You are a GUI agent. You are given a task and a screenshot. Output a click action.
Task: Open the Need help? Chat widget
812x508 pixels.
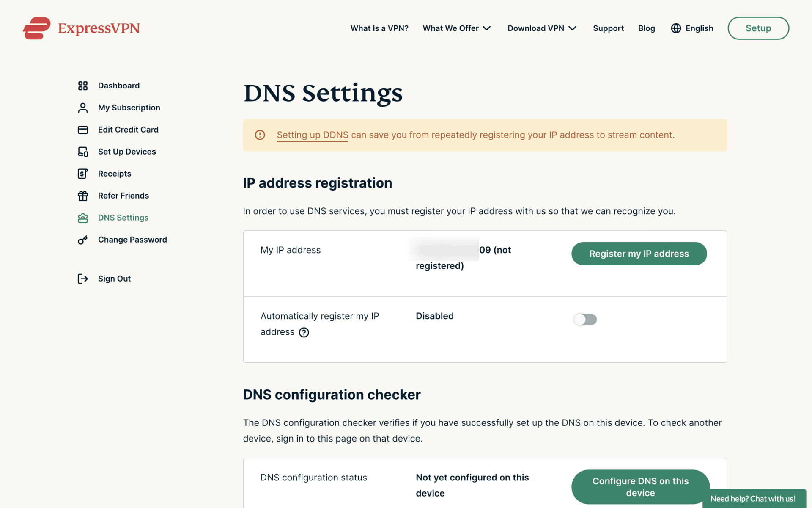coord(754,499)
